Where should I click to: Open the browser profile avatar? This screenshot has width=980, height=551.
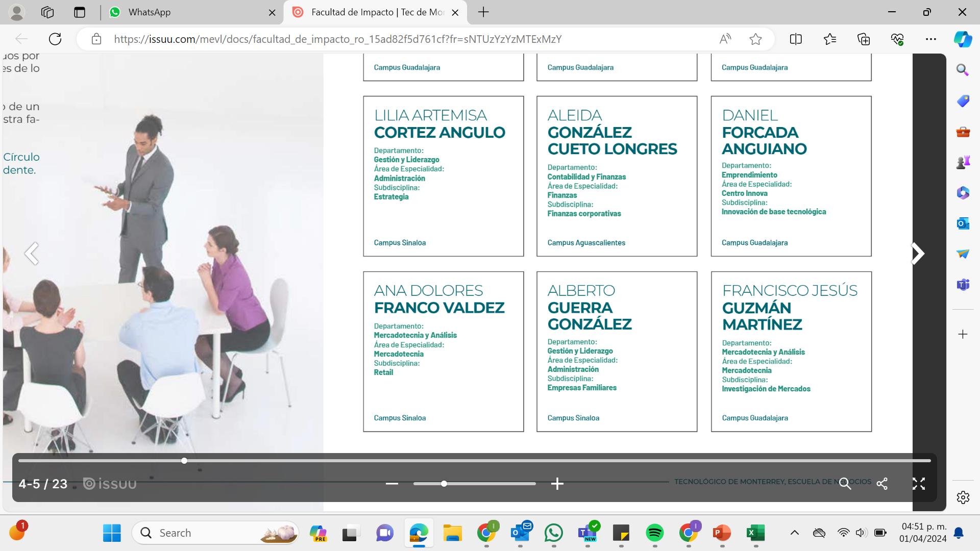pos(17,12)
